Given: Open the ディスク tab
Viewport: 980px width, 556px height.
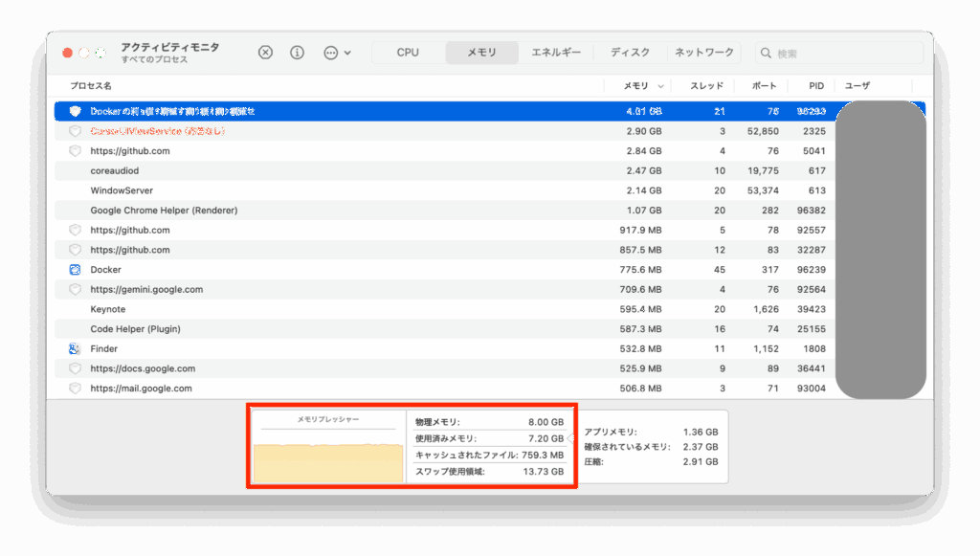Looking at the screenshot, I should tap(630, 53).
